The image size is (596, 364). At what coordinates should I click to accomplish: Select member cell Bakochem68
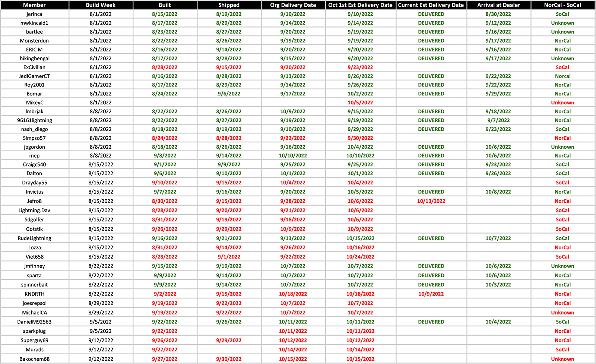pos(35,359)
